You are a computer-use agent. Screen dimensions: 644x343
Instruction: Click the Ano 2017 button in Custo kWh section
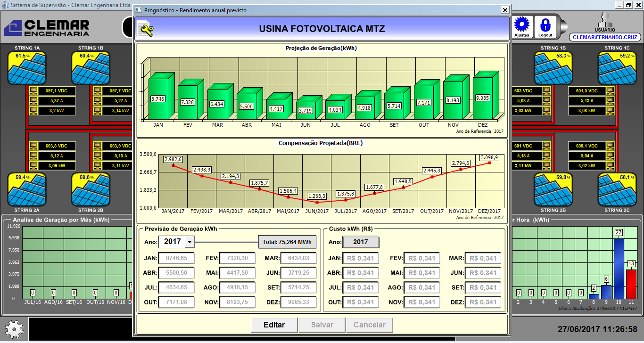(361, 242)
